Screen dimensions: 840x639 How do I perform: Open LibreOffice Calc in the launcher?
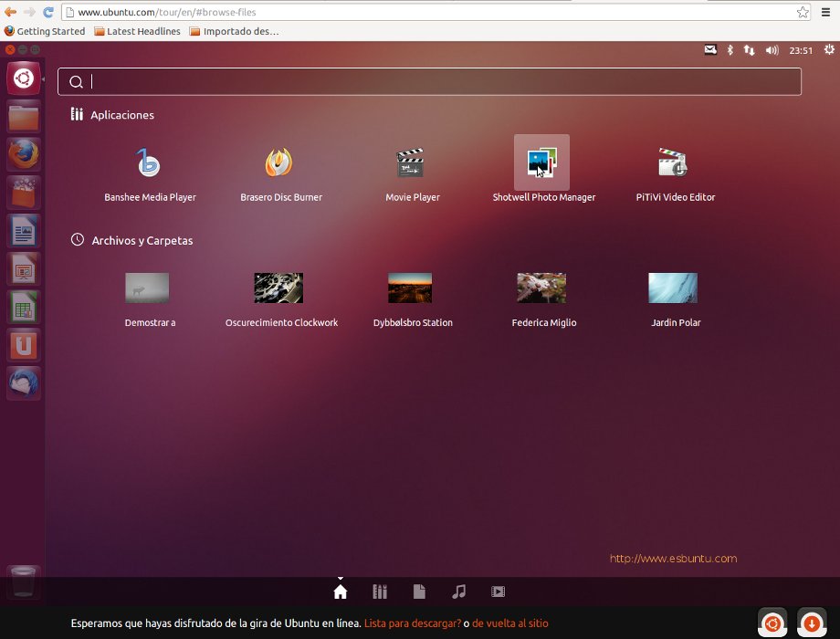[x=24, y=307]
